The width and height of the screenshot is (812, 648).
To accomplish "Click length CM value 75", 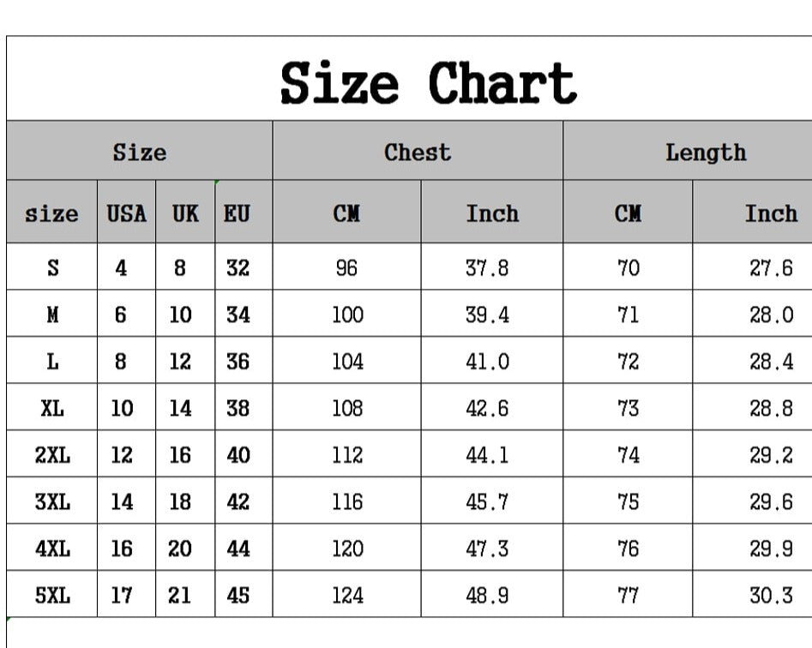I will [628, 501].
